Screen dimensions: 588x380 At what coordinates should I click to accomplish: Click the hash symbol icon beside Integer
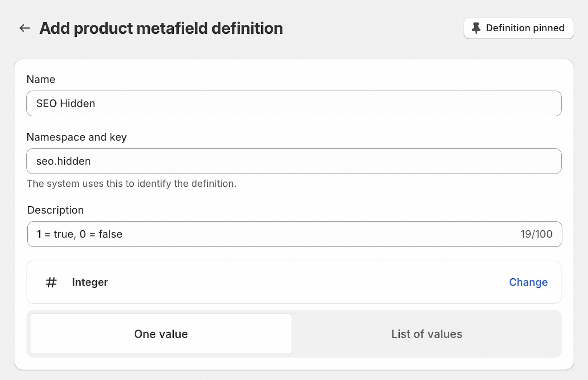(x=51, y=282)
